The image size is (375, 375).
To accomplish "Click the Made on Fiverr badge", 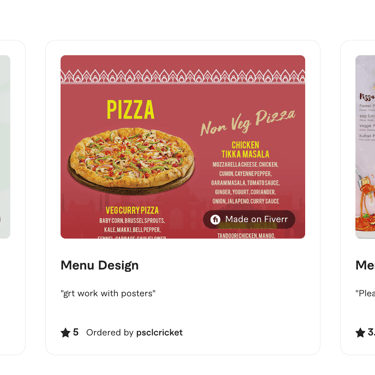I will (x=249, y=219).
